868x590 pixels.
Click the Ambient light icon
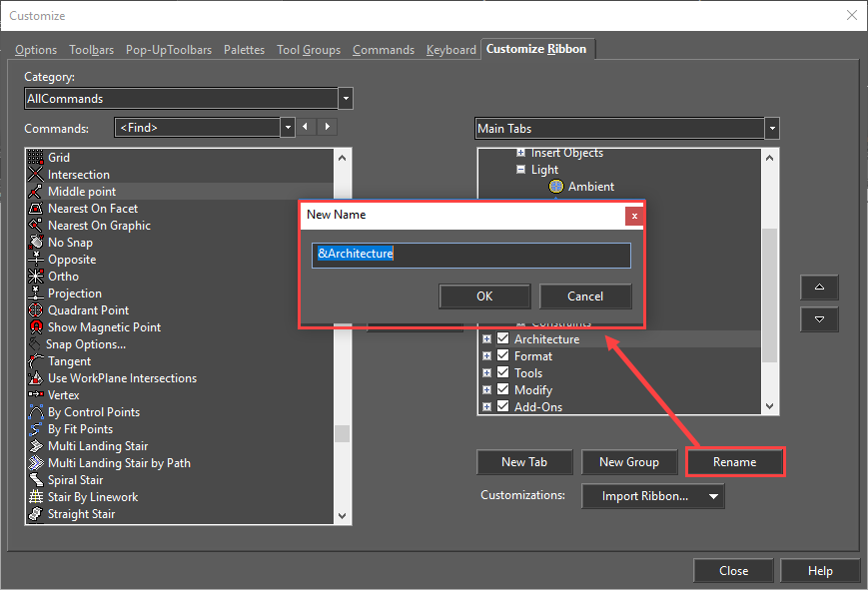(x=556, y=187)
